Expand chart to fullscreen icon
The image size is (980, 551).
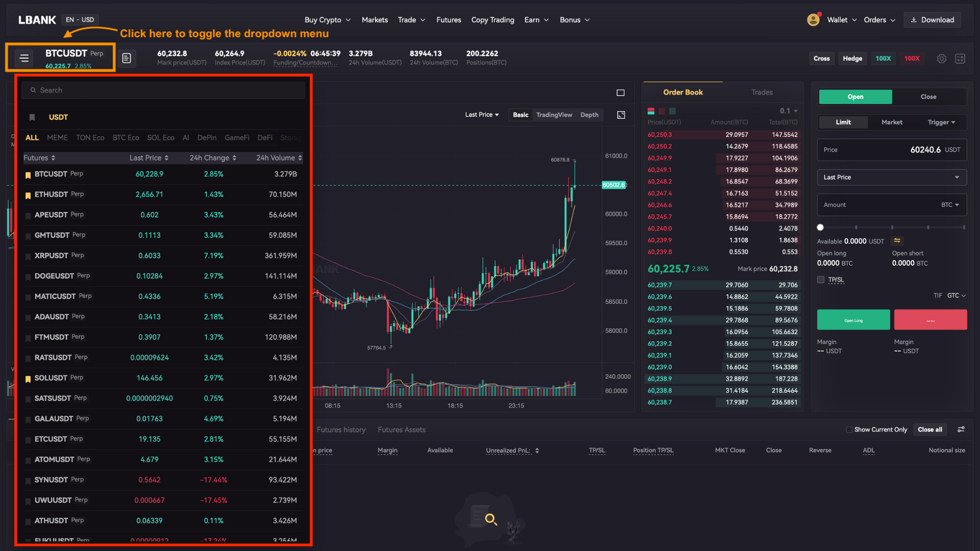point(621,115)
